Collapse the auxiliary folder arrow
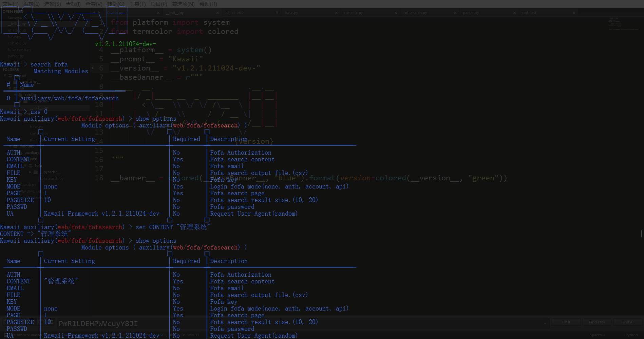The image size is (644, 339). (x=15, y=153)
